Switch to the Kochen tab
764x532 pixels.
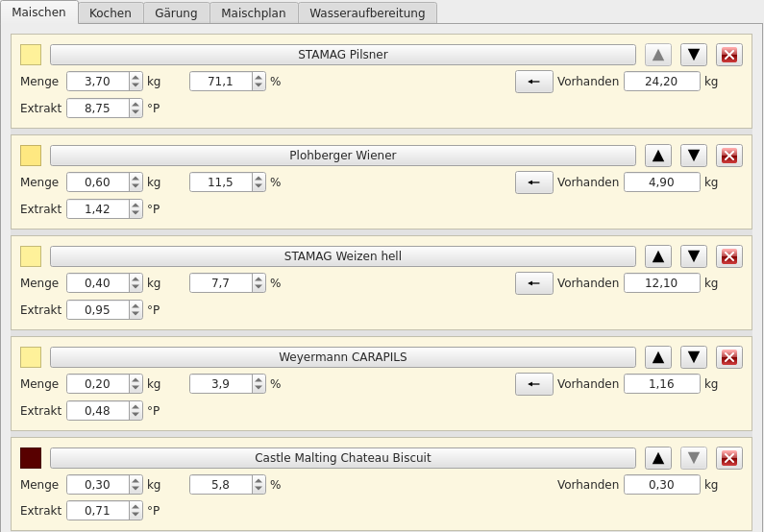coord(111,12)
